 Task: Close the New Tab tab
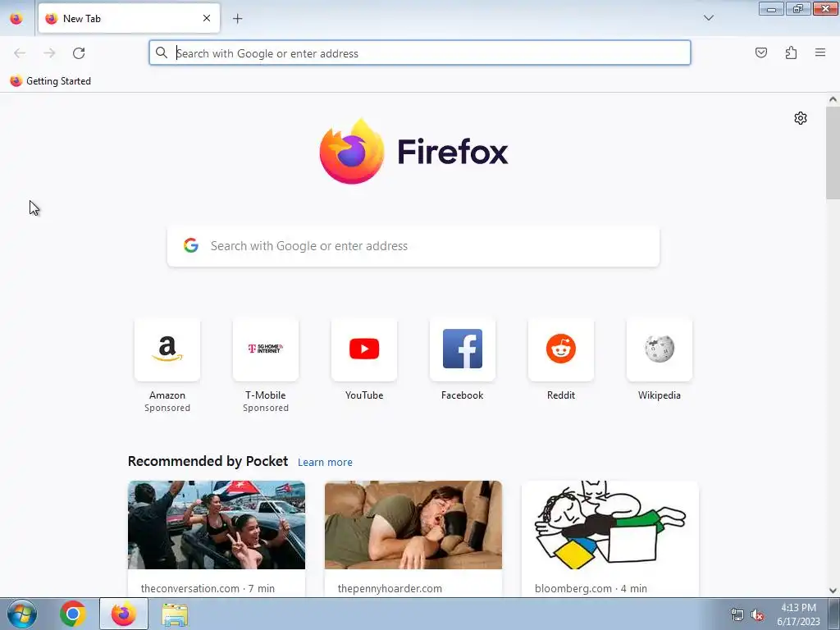tap(207, 18)
